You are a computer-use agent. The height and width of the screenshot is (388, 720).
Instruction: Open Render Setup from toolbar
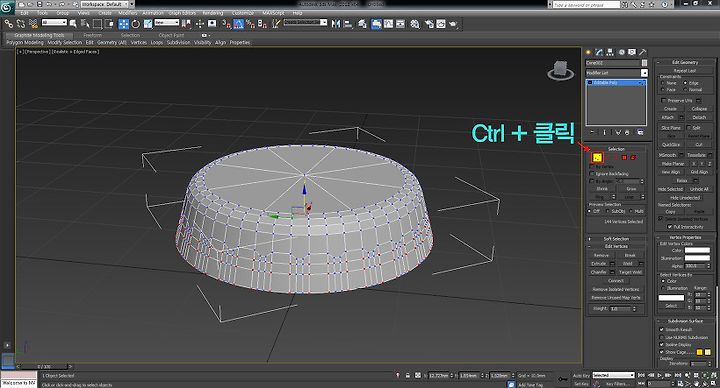(429, 23)
